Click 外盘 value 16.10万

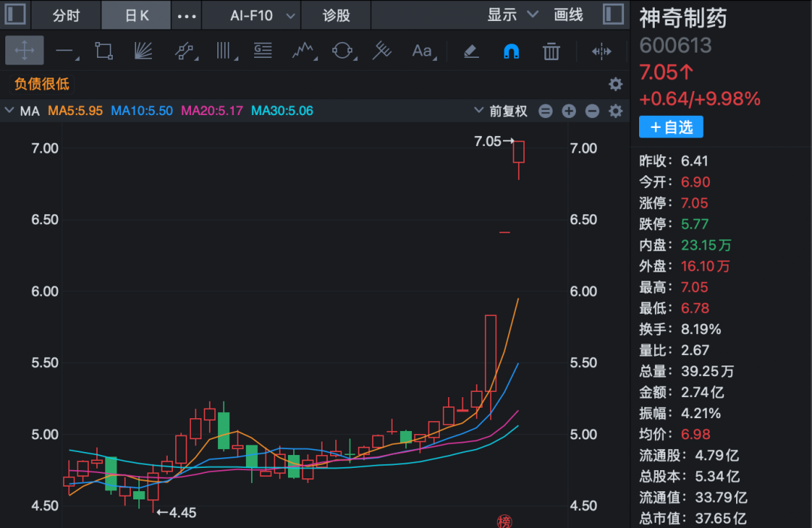pyautogui.click(x=704, y=266)
